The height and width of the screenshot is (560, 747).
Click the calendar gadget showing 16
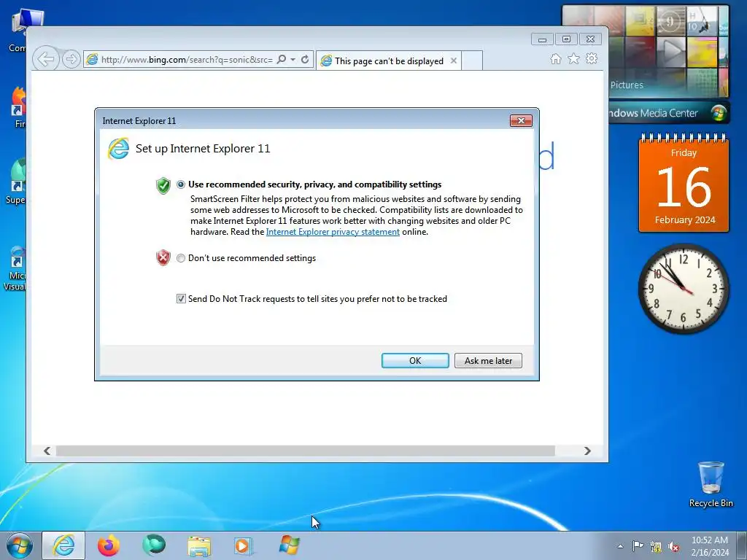pyautogui.click(x=684, y=183)
